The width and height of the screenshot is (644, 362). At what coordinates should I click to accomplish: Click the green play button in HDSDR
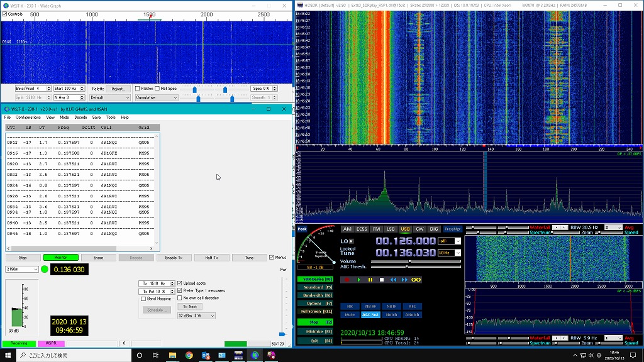358,280
